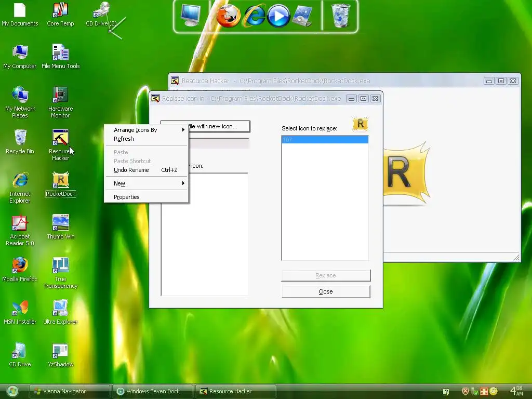Select YzShadow desktop shortcut
The width and height of the screenshot is (532, 399).
60,355
